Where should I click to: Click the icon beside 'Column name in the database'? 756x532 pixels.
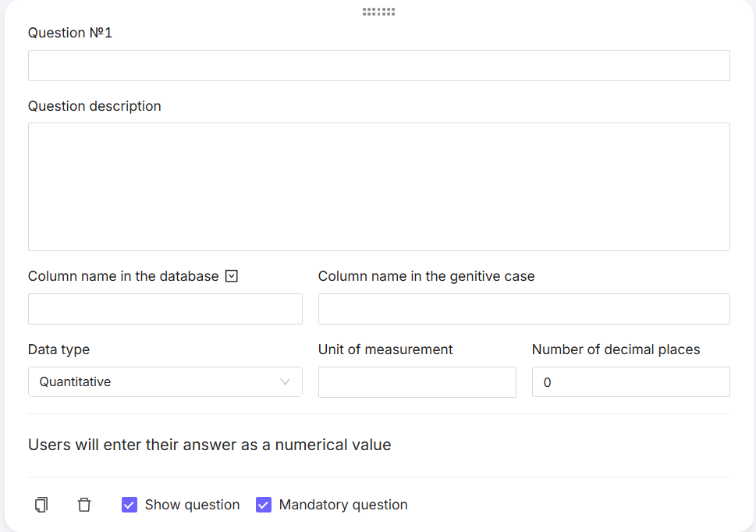231,276
